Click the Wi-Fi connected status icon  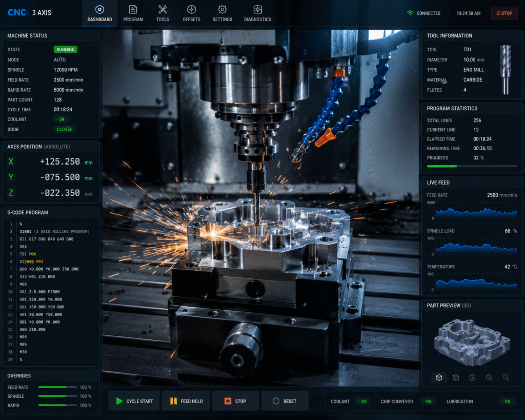click(410, 13)
